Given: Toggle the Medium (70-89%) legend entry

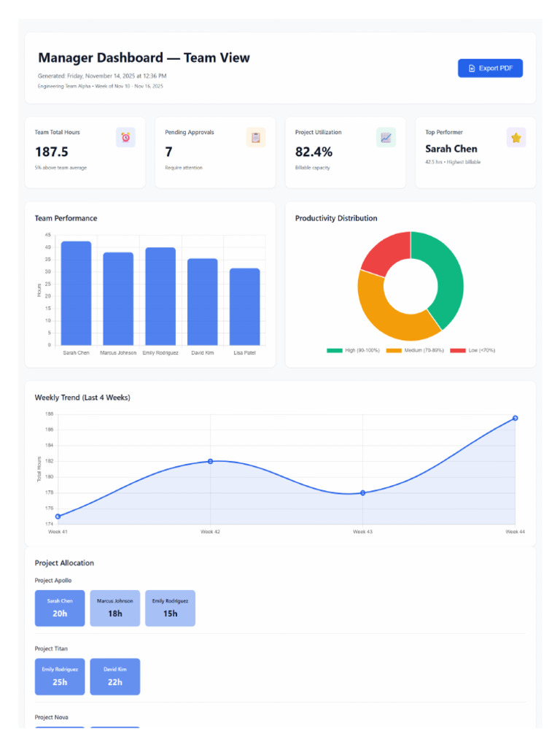Looking at the screenshot, I should tap(415, 350).
